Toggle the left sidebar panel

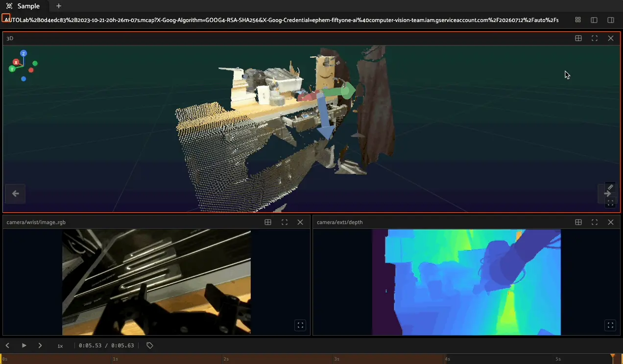pyautogui.click(x=594, y=20)
